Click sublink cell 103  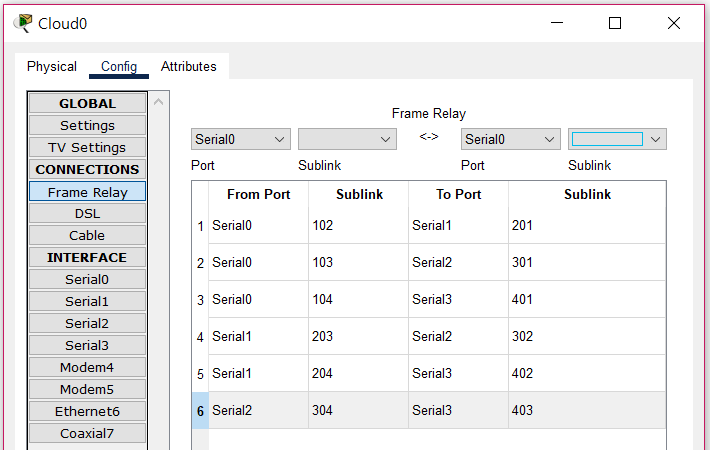pyautogui.click(x=359, y=263)
